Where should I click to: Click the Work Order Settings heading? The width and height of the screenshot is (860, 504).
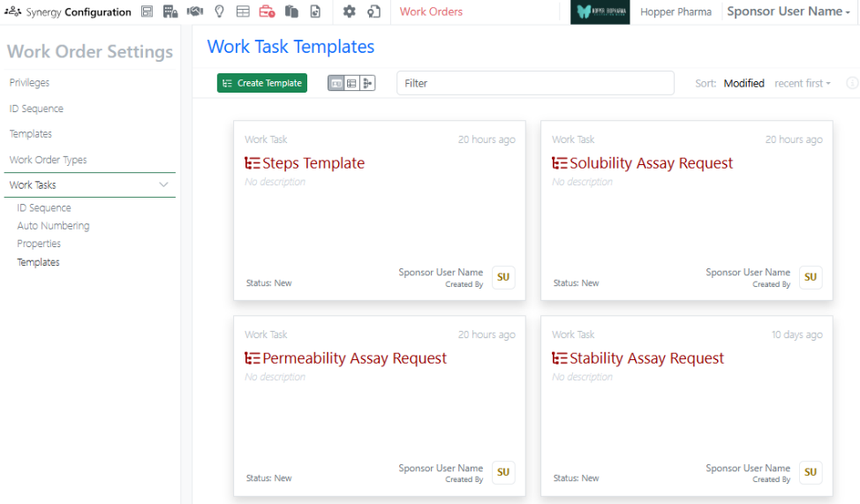pos(90,51)
